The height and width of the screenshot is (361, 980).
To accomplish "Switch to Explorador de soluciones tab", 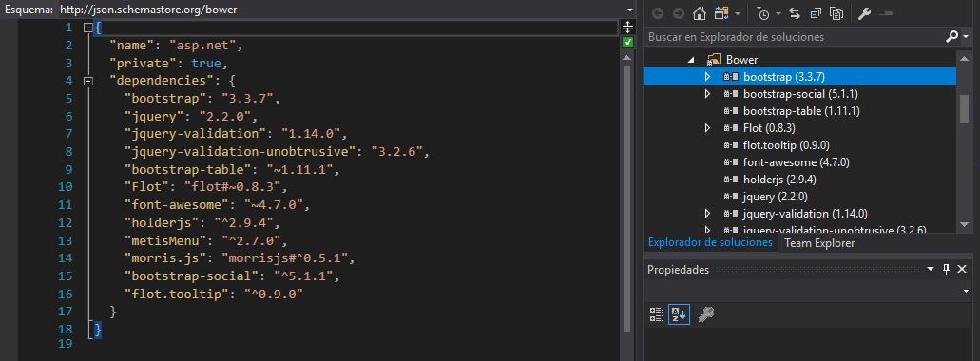I will pyautogui.click(x=710, y=243).
